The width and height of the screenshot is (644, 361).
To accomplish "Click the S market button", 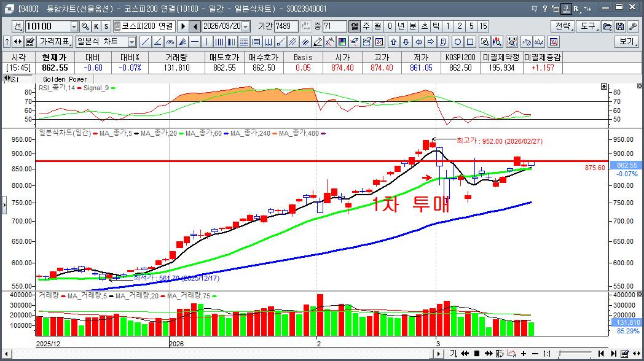I will tap(106, 26).
